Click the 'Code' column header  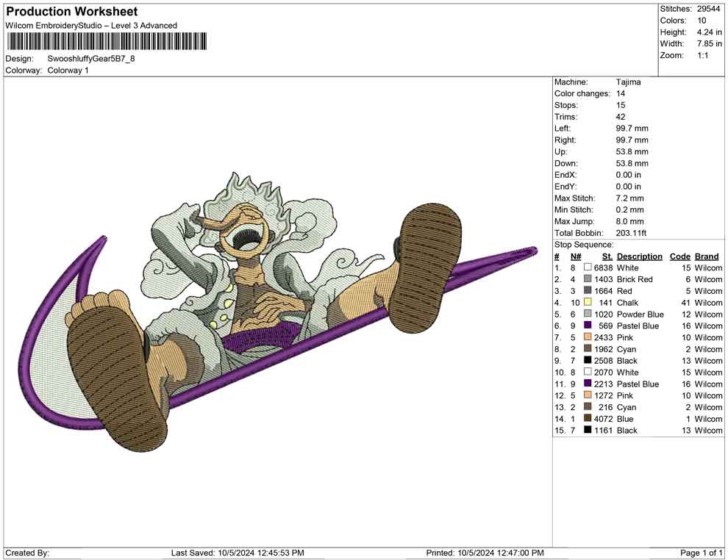tap(680, 256)
